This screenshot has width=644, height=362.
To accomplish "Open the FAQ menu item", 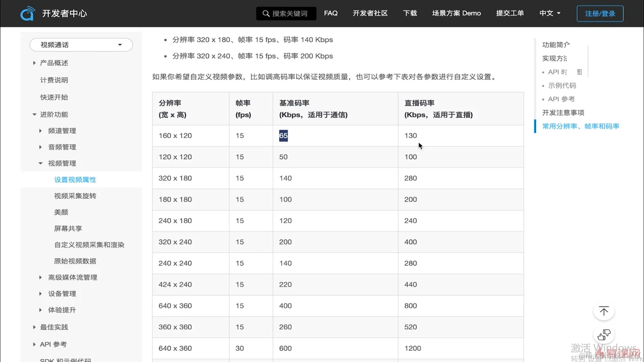I will [x=331, y=13].
